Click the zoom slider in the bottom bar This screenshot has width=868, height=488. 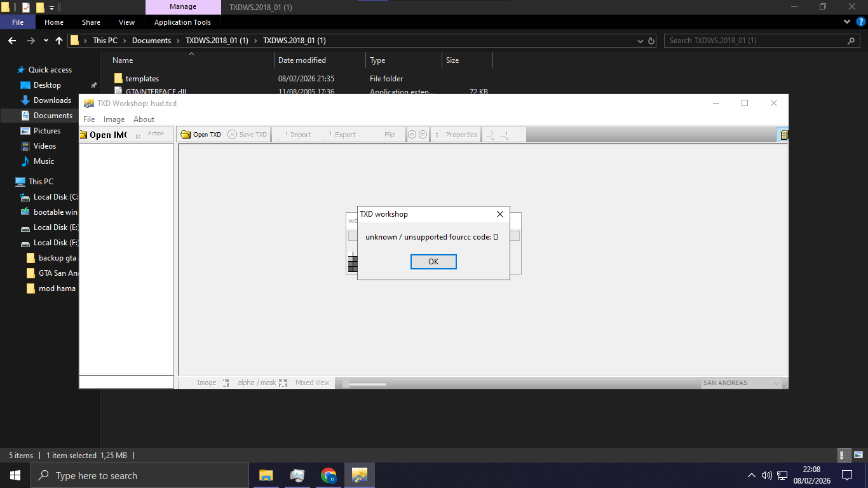pos(364,383)
